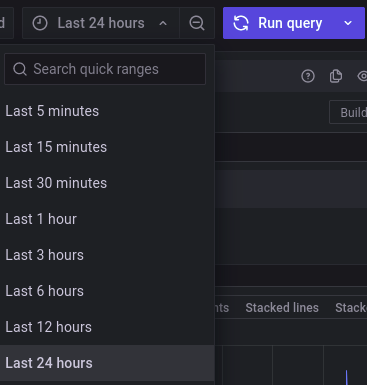Viewport: 367px width, 385px height.
Task: Zoom out the time range
Action: [197, 23]
